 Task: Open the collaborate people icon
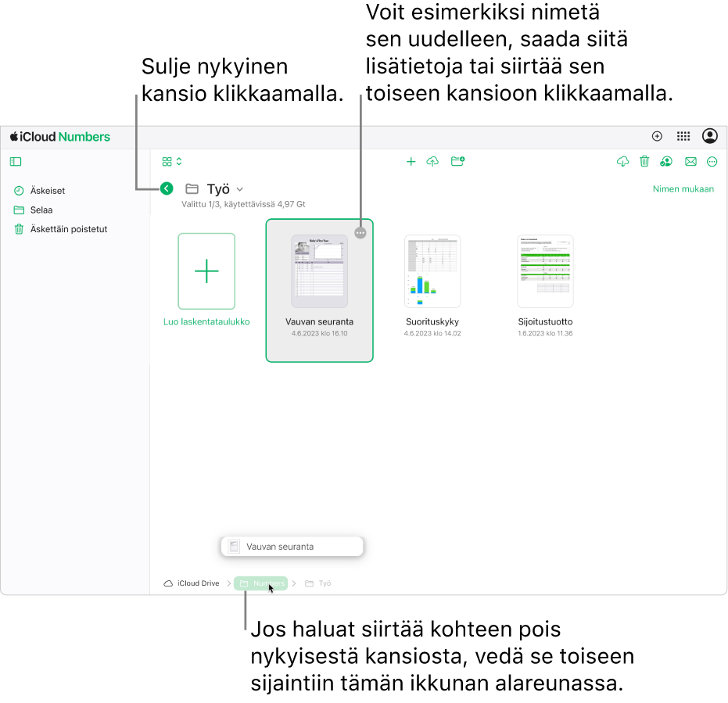666,162
